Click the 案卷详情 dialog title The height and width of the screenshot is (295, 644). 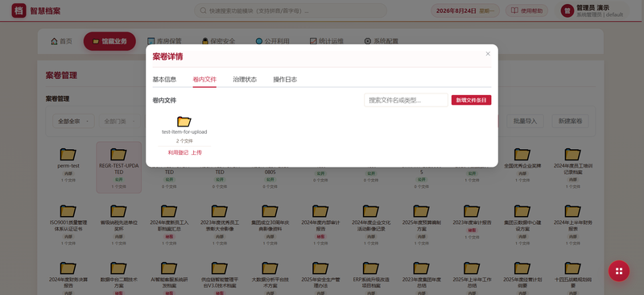click(x=167, y=56)
